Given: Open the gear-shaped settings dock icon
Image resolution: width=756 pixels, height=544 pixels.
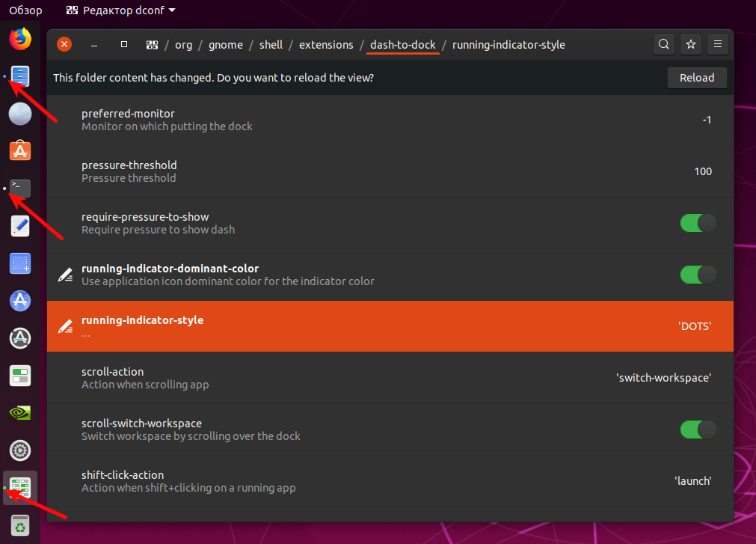Looking at the screenshot, I should 20,450.
